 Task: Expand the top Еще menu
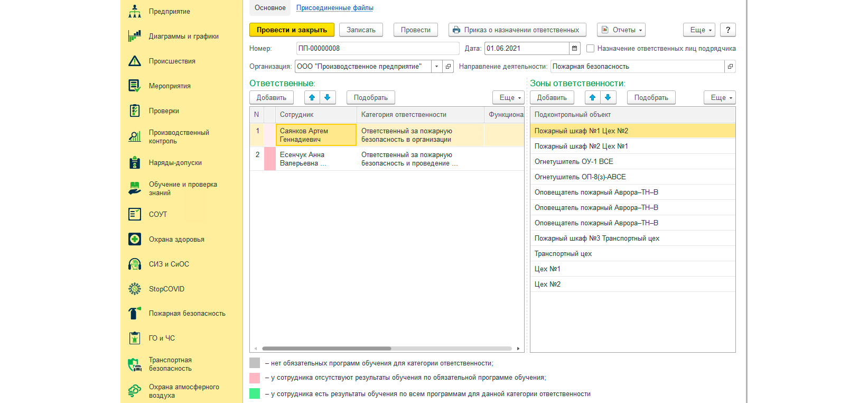699,30
